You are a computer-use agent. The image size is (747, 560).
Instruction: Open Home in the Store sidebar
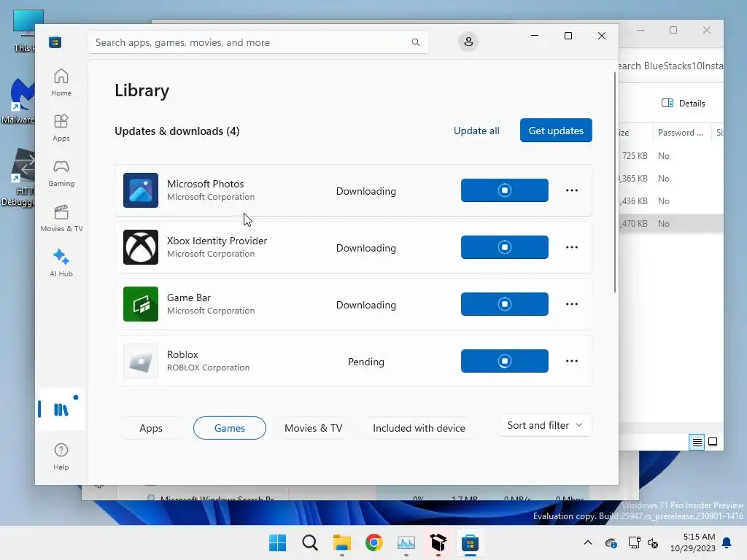(61, 83)
